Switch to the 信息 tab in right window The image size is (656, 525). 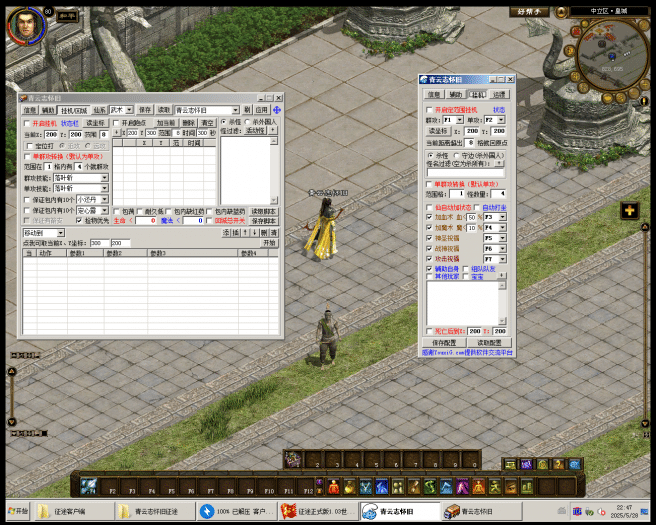[x=435, y=94]
